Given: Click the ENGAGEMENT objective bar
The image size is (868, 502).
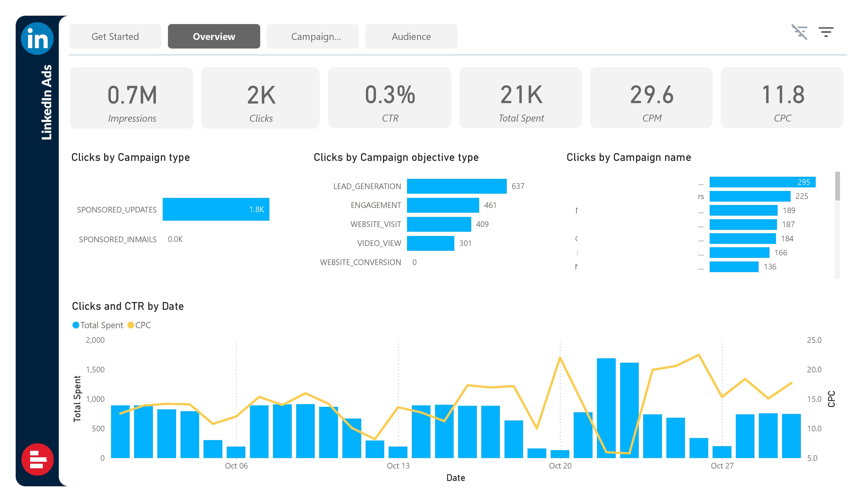Looking at the screenshot, I should point(443,205).
